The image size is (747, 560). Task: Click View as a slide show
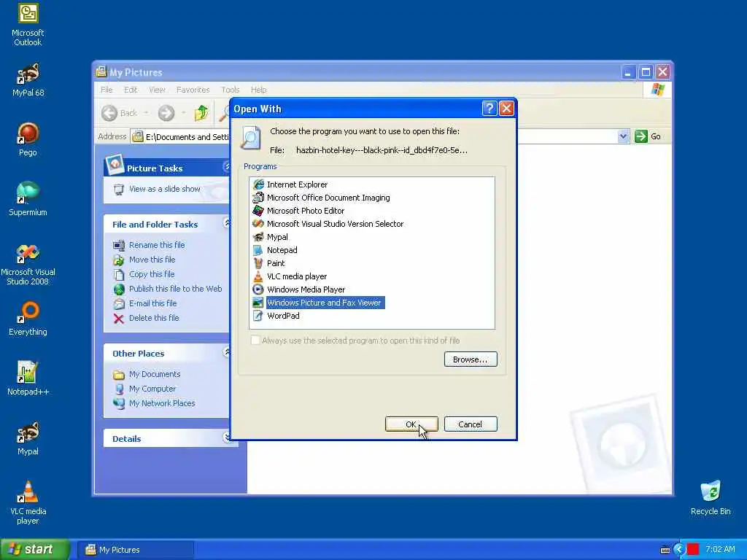[x=164, y=189]
